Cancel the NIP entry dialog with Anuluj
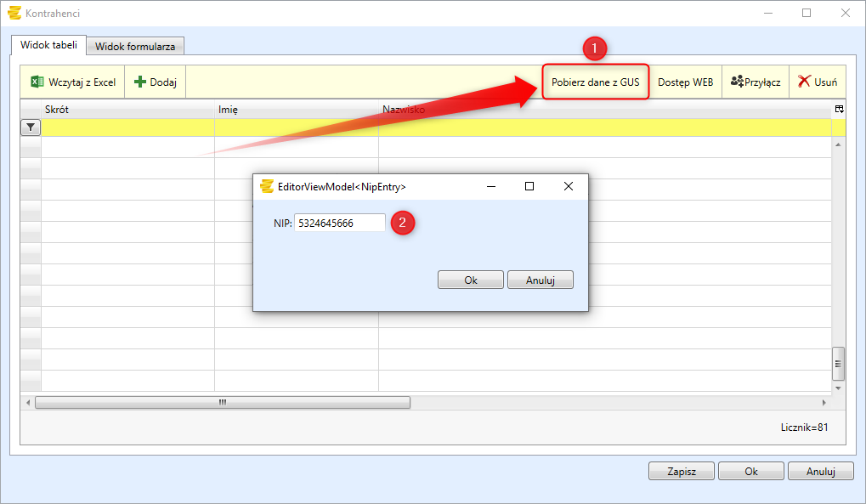This screenshot has height=504, width=866. 540,280
